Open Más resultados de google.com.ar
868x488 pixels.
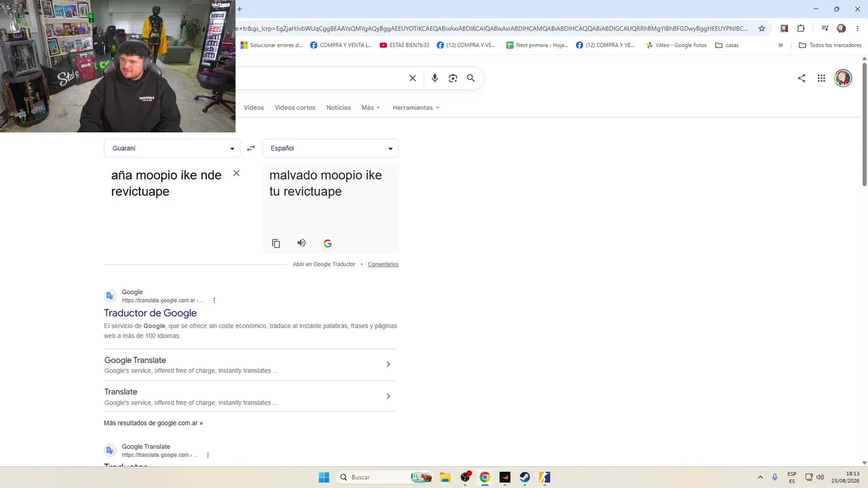click(x=153, y=423)
